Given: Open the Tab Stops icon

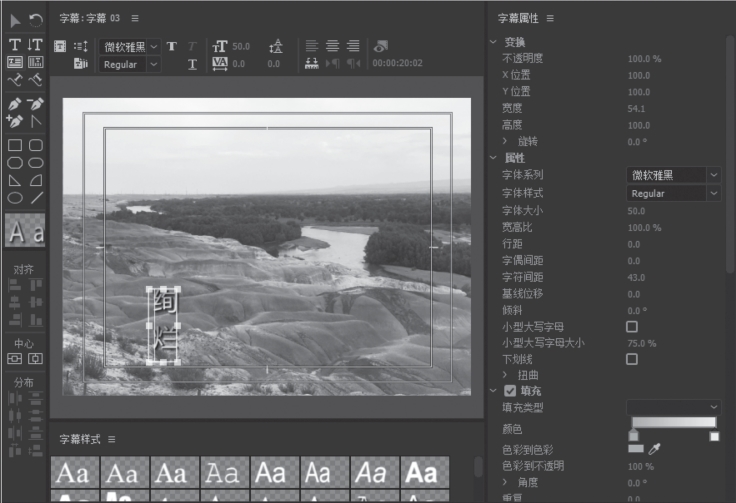Looking at the screenshot, I should pos(312,63).
